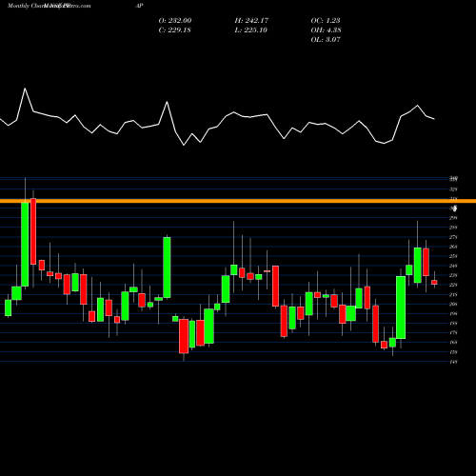
Task: Click the open price value O: 232.00
Action: (x=175, y=20)
